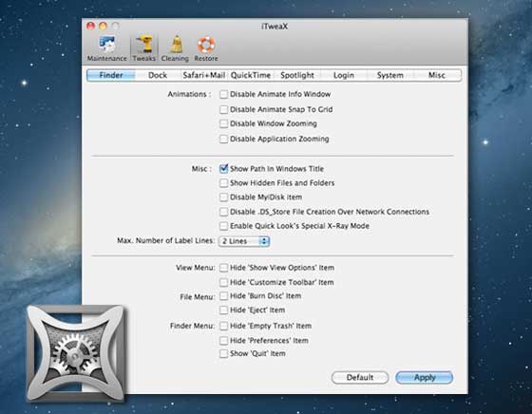
Task: Open the QuickTime tab
Action: 251,75
